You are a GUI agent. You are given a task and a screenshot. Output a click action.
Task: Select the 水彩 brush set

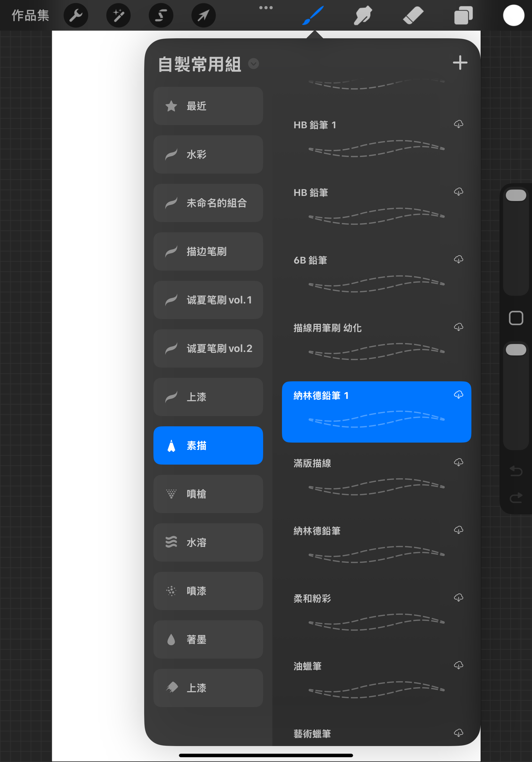point(208,154)
